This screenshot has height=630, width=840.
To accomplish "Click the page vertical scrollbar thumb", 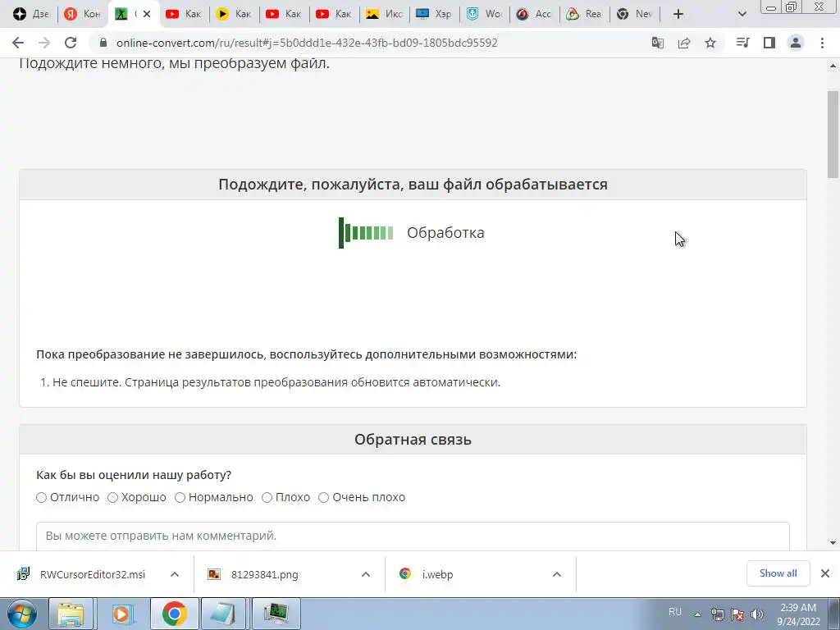I will pyautogui.click(x=833, y=134).
